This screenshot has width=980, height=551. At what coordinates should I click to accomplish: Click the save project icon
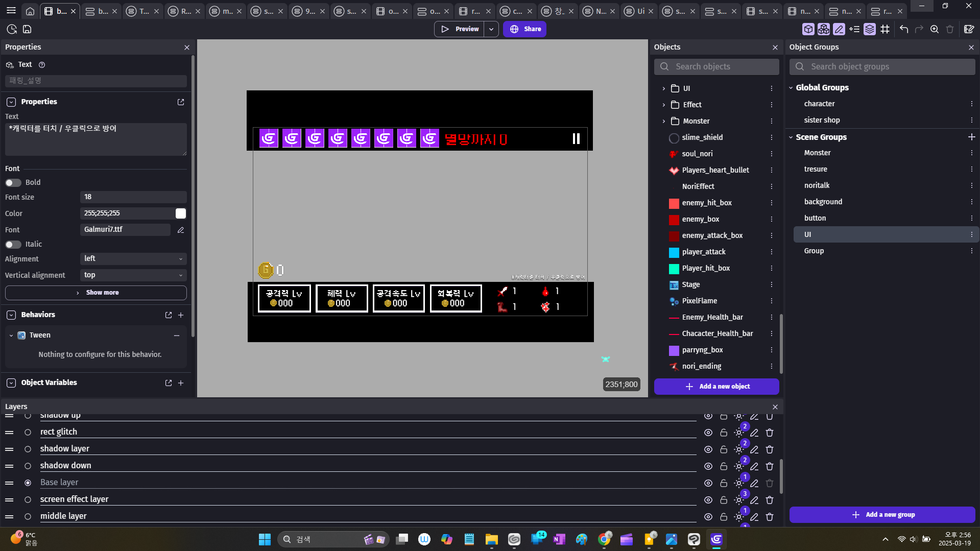coord(27,29)
